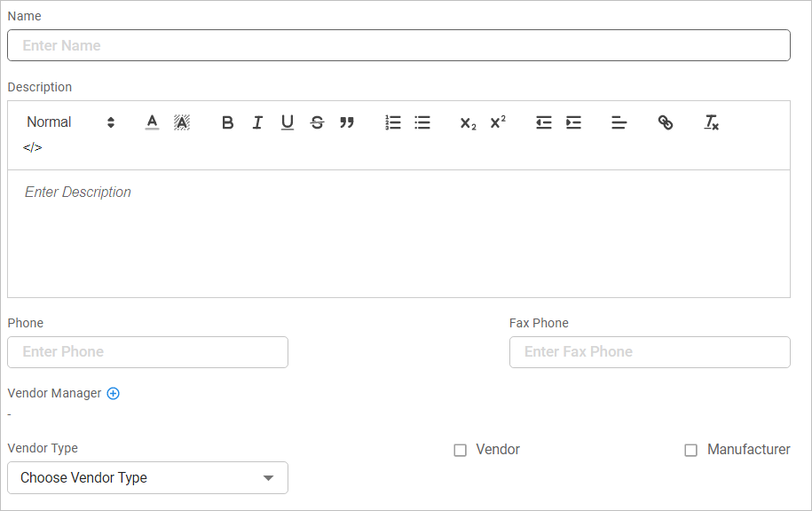Apply subscript formatting
This screenshot has height=511, width=812.
pos(468,122)
